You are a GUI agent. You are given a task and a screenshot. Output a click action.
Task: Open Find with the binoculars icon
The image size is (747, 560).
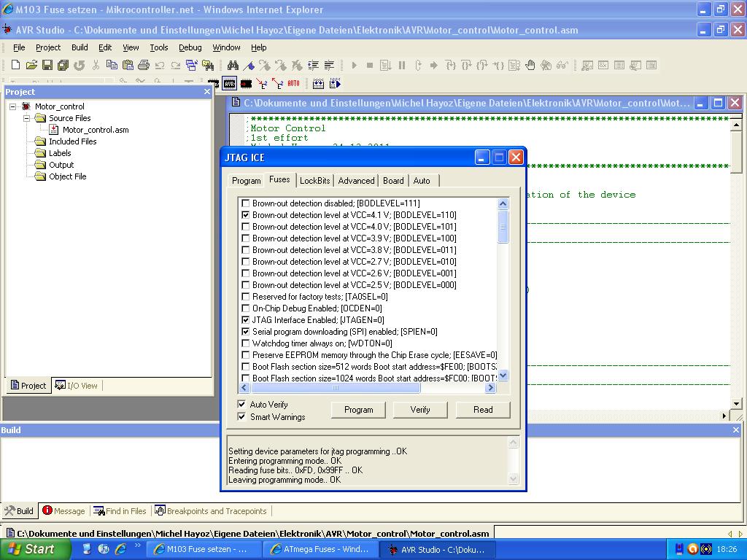coord(233,65)
